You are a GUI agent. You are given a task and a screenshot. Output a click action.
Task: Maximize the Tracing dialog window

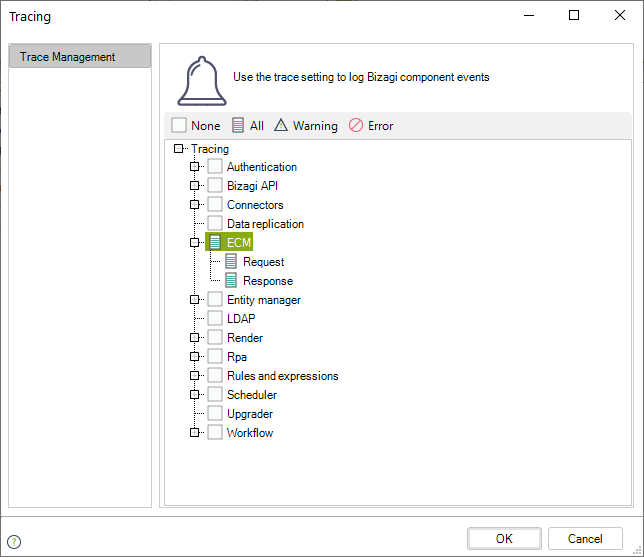tap(574, 15)
